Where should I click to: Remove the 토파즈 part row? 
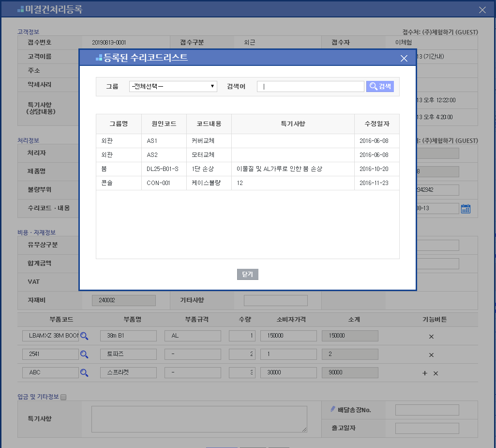pyautogui.click(x=431, y=355)
